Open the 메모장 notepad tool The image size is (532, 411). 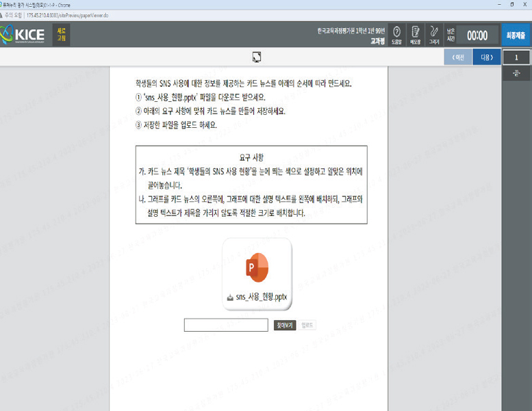pos(416,35)
